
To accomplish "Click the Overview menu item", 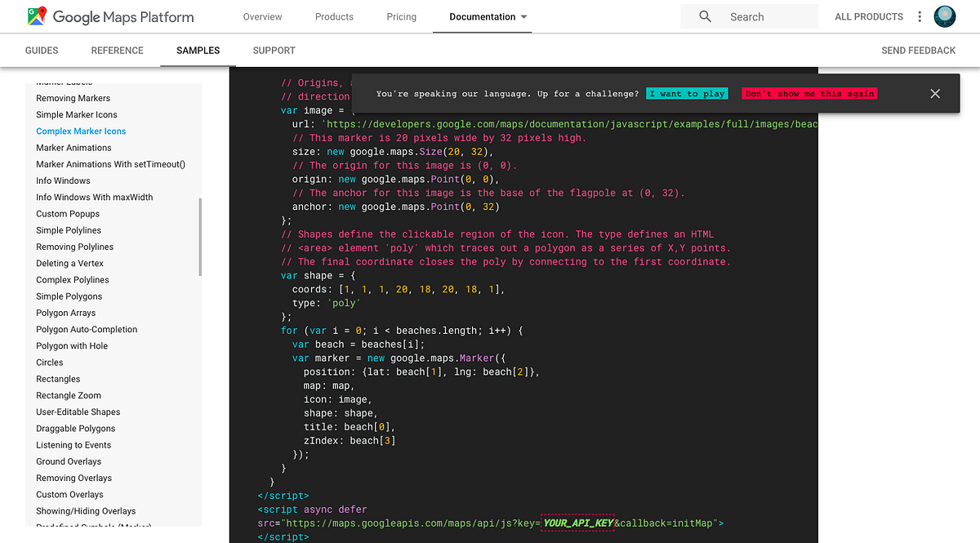I will (262, 16).
